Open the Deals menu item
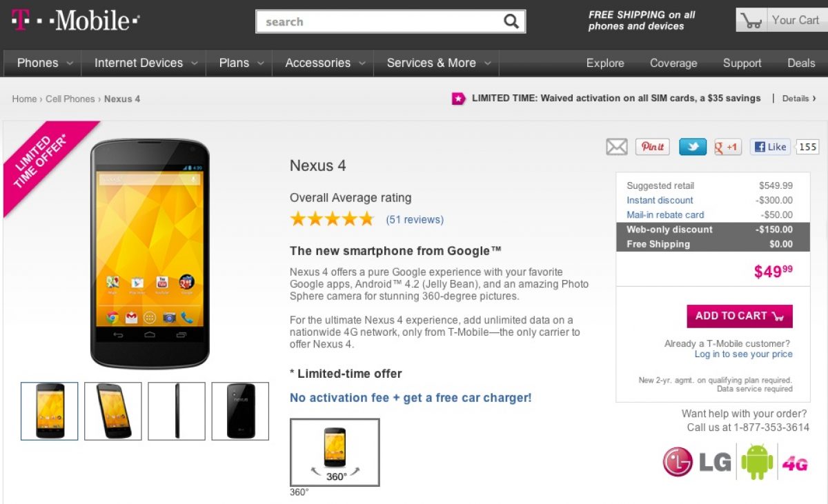The image size is (828, 504). coord(801,63)
